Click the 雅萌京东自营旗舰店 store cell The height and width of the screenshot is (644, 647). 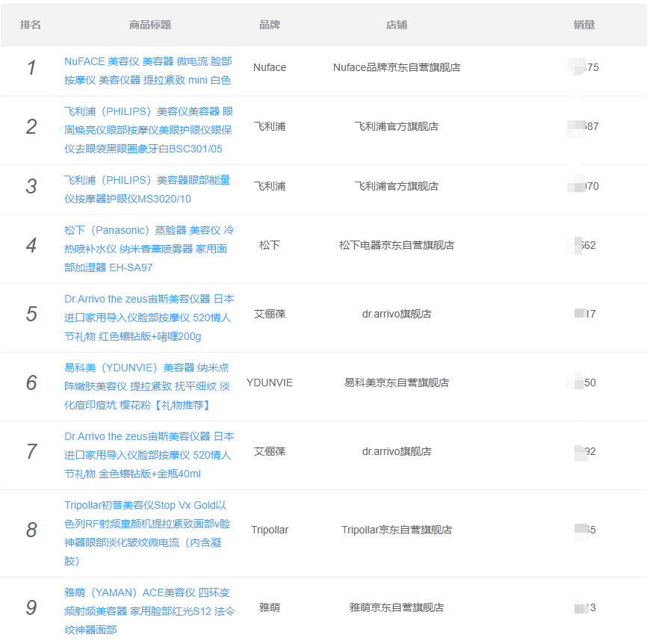tap(397, 607)
